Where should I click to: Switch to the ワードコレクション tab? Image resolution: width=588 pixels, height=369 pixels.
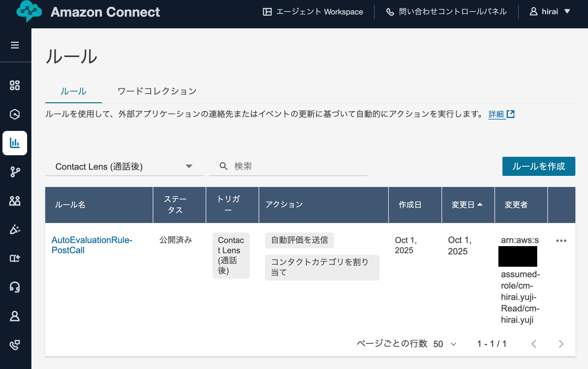157,91
